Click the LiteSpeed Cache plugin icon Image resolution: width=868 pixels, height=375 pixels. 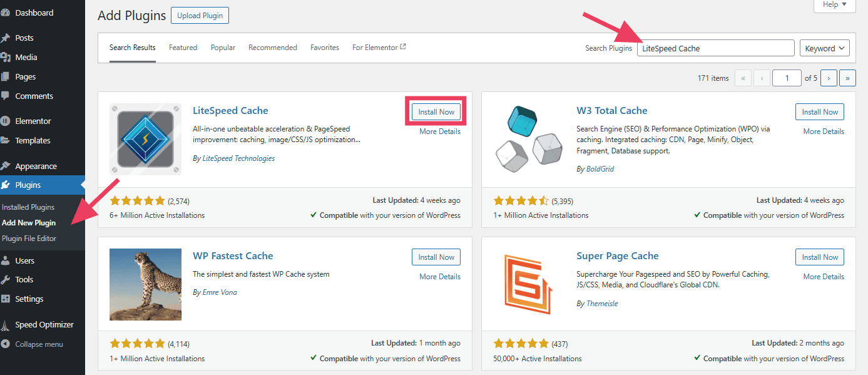pyautogui.click(x=145, y=139)
